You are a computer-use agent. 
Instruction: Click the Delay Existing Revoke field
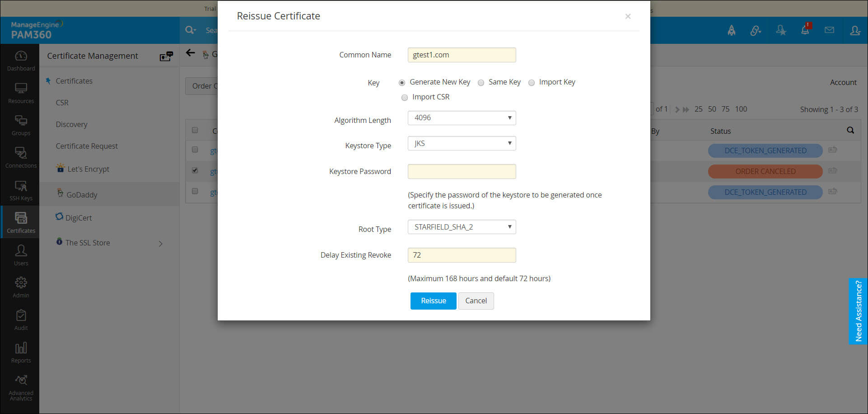(462, 255)
